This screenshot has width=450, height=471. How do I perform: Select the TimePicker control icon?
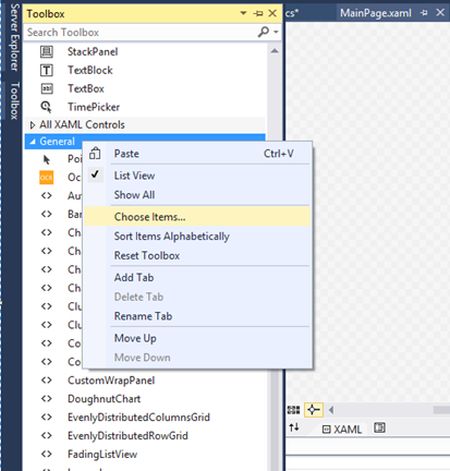click(46, 107)
